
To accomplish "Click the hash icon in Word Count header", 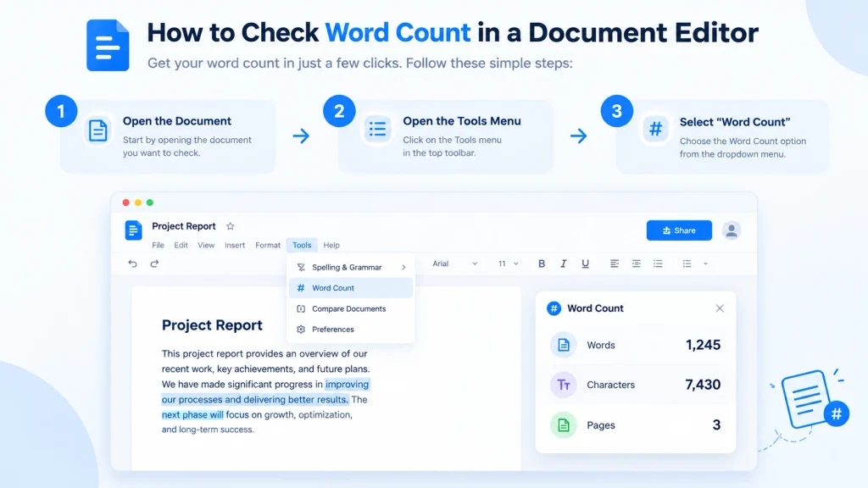I will [x=554, y=308].
